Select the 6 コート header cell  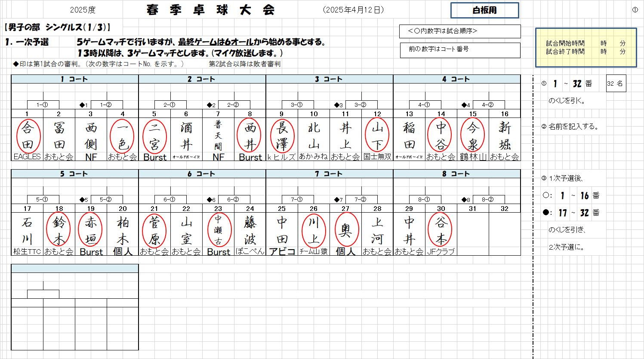click(x=202, y=174)
